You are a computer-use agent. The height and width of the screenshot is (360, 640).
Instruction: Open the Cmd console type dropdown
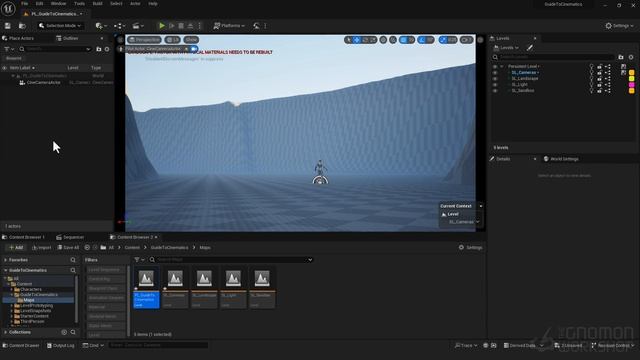click(x=93, y=346)
